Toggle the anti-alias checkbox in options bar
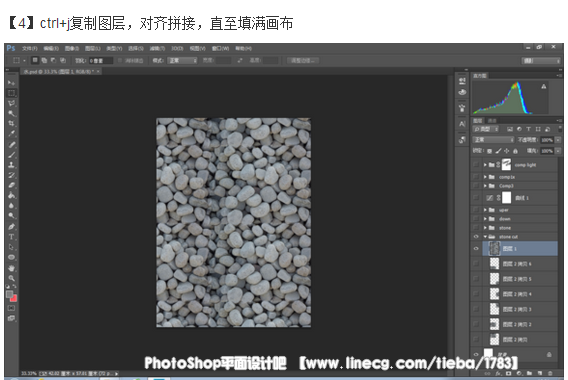This screenshot has height=380, width=568. point(120,60)
